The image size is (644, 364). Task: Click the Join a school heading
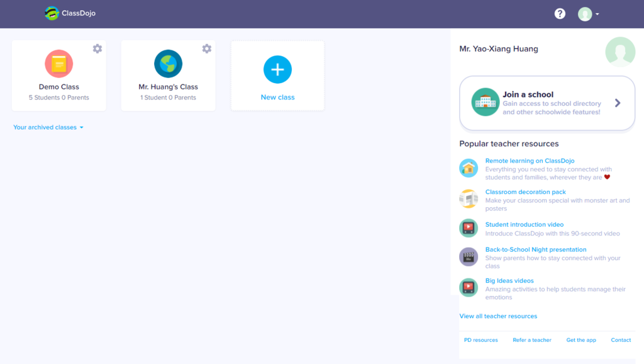click(x=528, y=94)
